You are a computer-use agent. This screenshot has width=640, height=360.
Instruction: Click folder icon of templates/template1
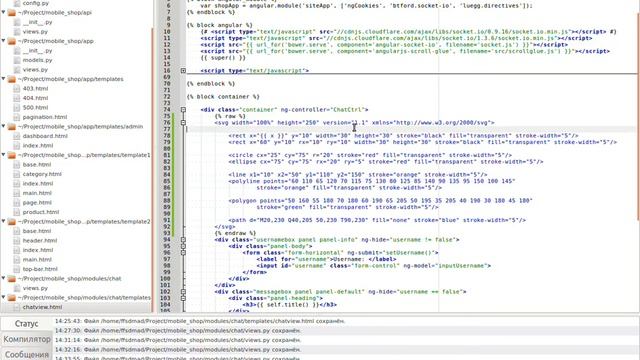pyautogui.click(x=12, y=155)
